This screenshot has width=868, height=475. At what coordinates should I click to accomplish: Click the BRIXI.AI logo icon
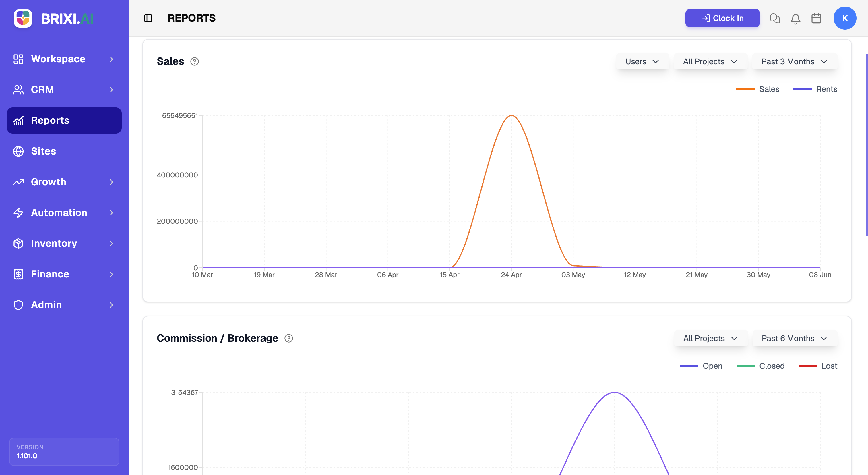23,18
